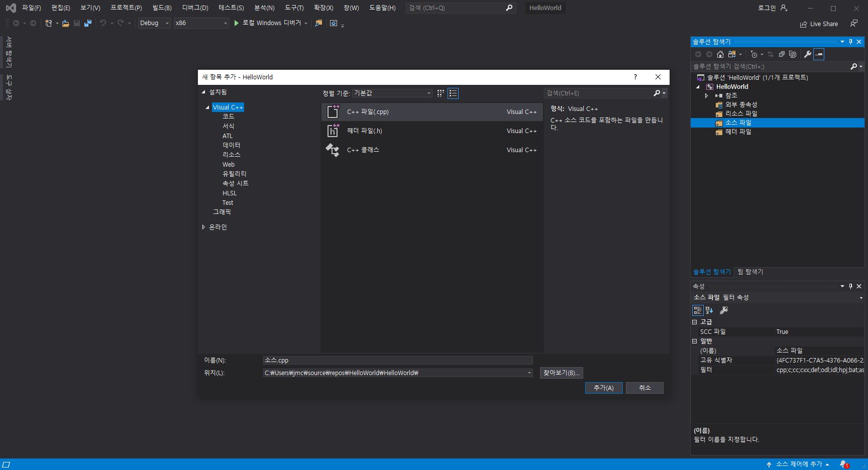Select the HLSL category in tree
The image size is (868, 470).
click(x=230, y=193)
